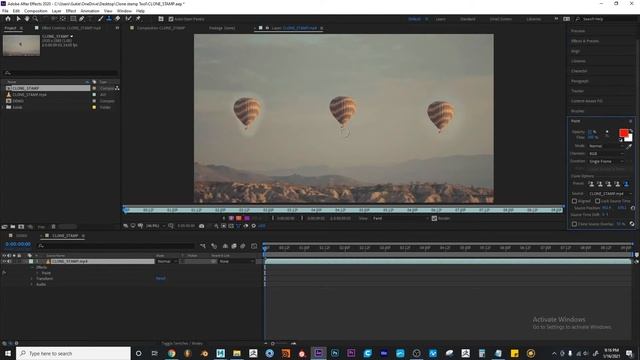Open the Channels dropdown set to RGB

pos(606,154)
